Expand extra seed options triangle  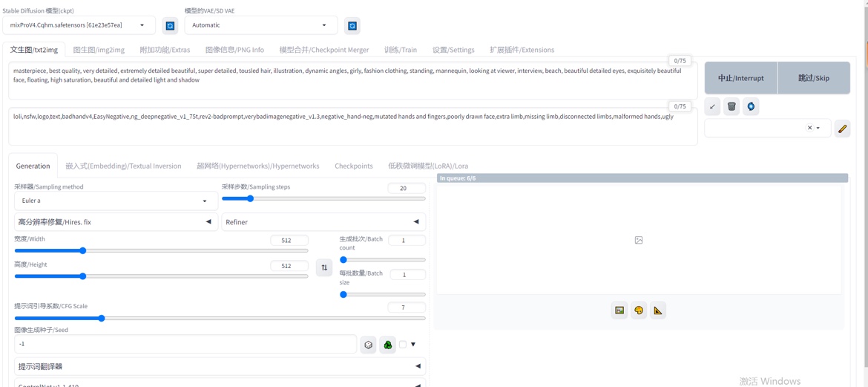(413, 345)
